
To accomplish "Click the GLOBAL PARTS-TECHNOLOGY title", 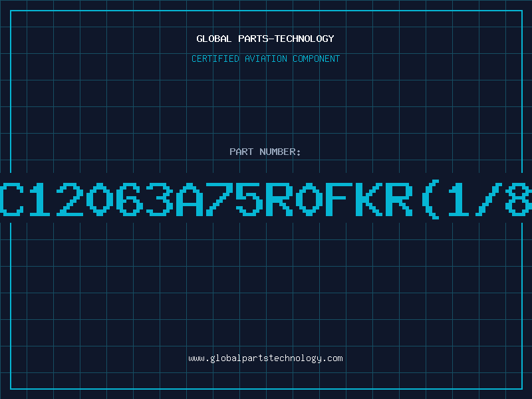I will [265, 39].
